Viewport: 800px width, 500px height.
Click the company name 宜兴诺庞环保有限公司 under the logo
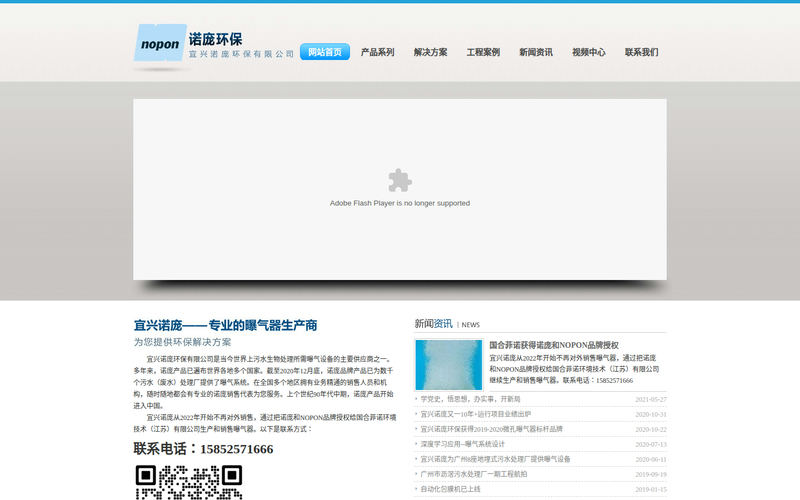(x=241, y=54)
